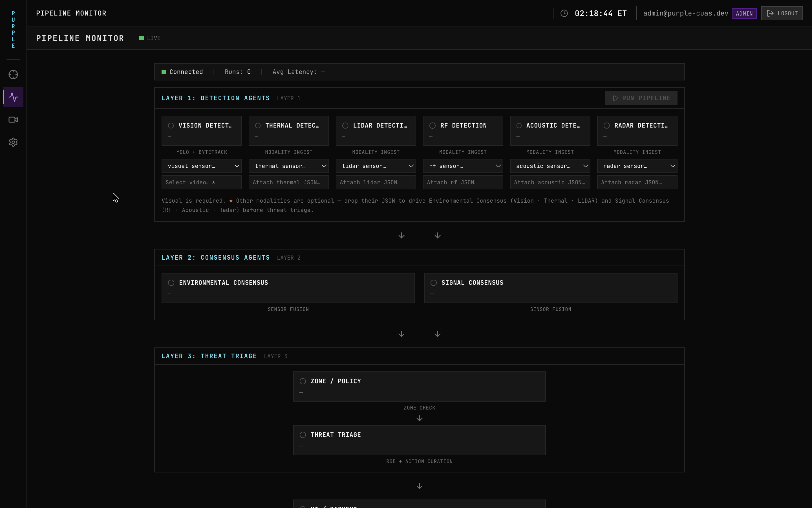
Task: Select the Signal Consensus agent card
Action: click(x=551, y=288)
